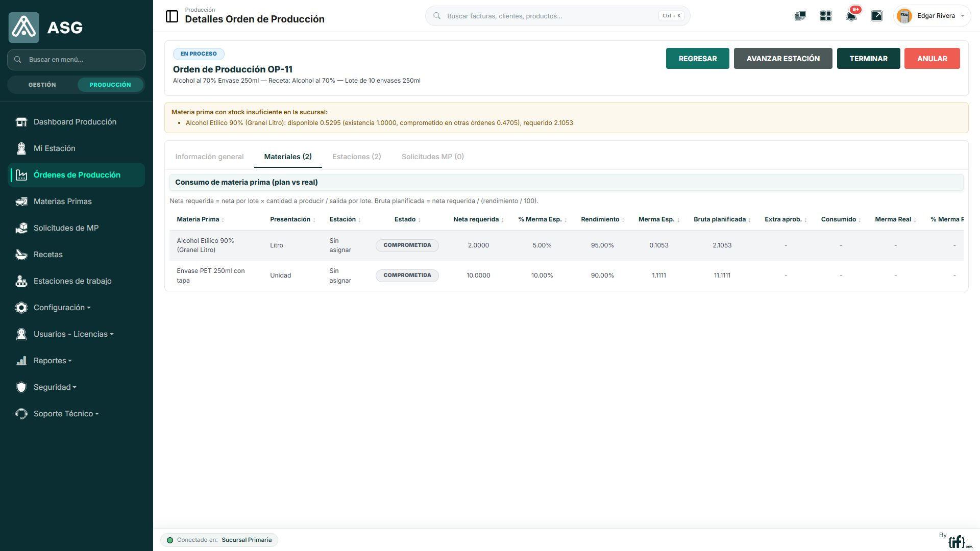
Task: Click the Solicitudes de MP boxes icon
Action: [21, 228]
